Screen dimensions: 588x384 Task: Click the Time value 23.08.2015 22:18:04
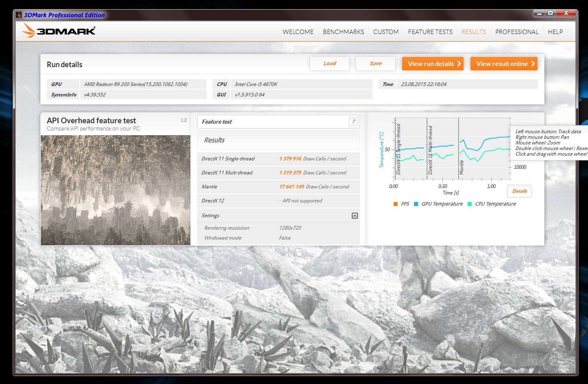[424, 84]
